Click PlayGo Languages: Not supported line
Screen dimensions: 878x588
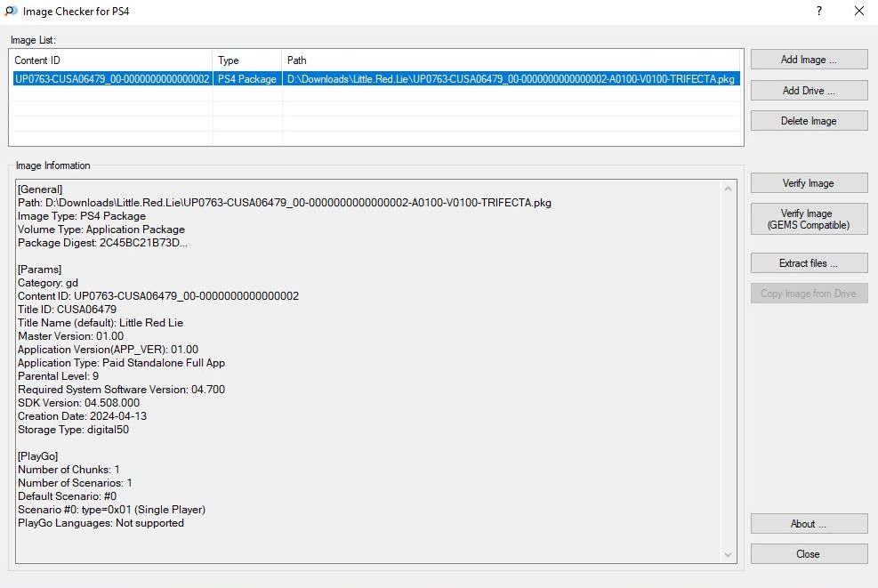coord(101,523)
